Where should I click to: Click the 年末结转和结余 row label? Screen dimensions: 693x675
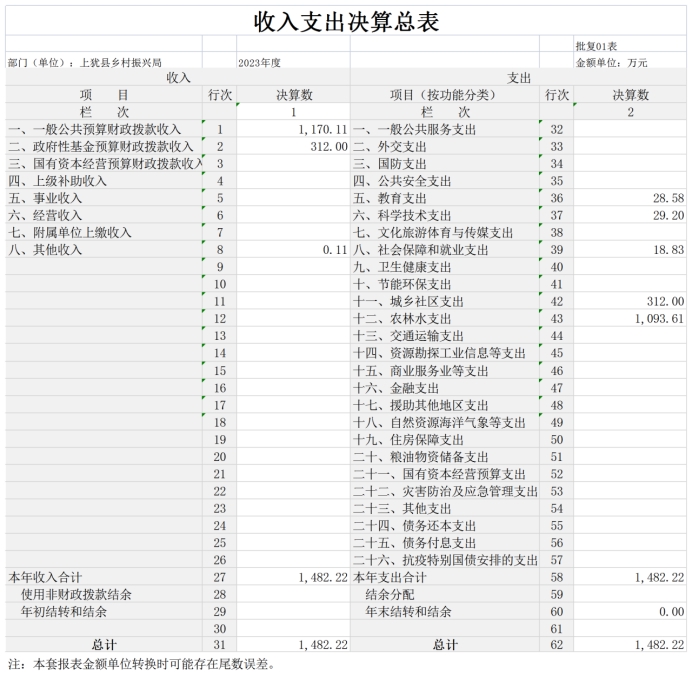pyautogui.click(x=408, y=611)
